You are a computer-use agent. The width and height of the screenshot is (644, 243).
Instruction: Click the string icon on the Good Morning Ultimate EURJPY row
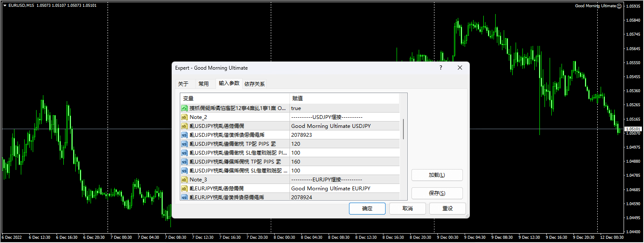(184, 189)
